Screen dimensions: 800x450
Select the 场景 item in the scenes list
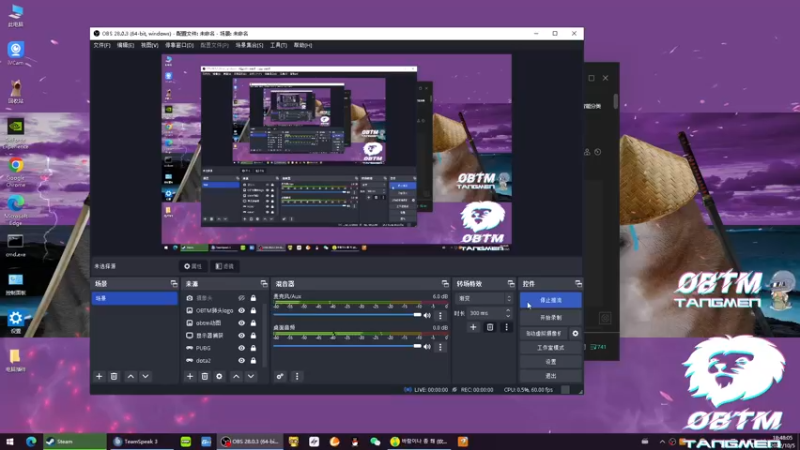[134, 298]
